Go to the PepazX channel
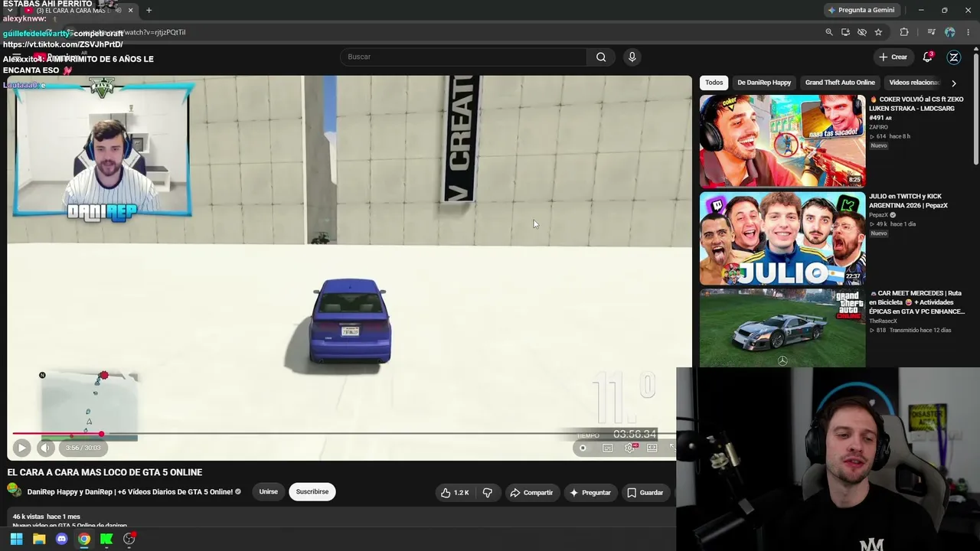 [879, 215]
